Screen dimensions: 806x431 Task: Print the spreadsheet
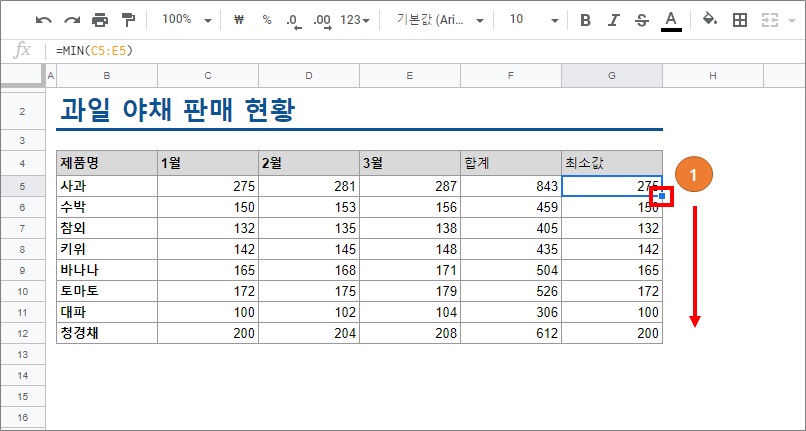coord(100,20)
